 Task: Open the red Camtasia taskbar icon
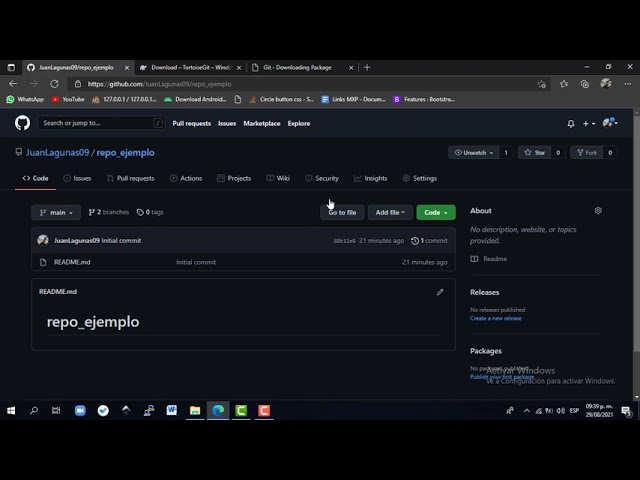[264, 411]
